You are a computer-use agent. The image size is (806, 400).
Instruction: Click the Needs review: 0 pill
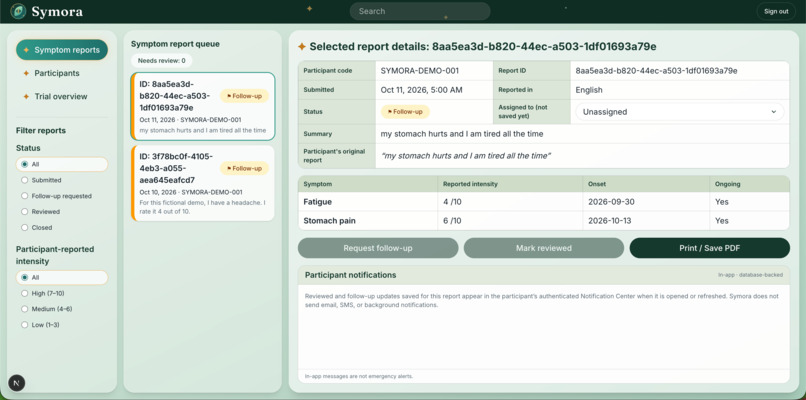pyautogui.click(x=161, y=61)
